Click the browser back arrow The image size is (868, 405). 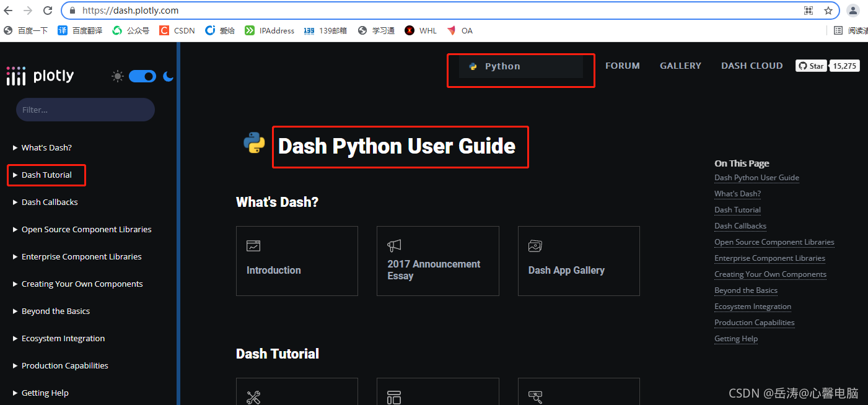(8, 11)
